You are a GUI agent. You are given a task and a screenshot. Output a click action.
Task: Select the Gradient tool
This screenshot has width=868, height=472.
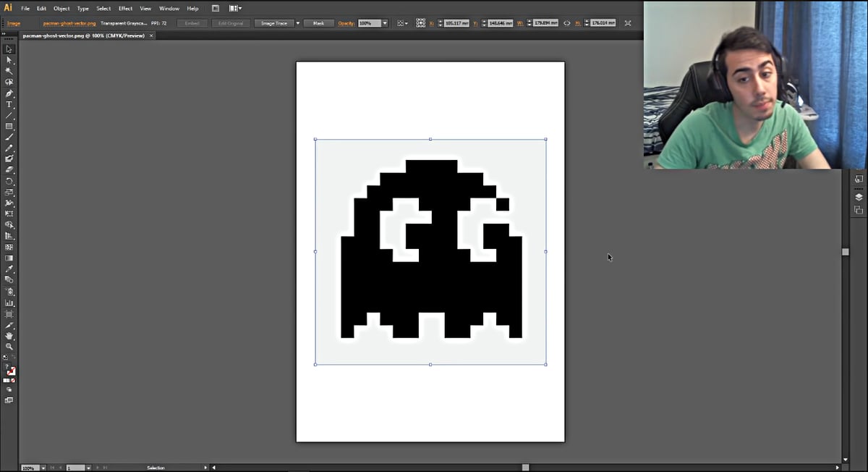click(x=9, y=258)
